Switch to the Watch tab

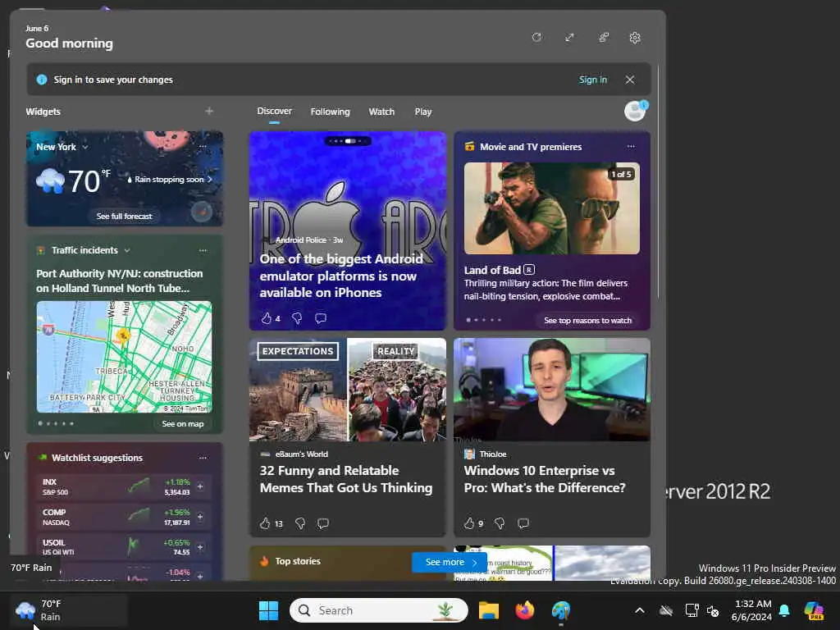pyautogui.click(x=381, y=112)
